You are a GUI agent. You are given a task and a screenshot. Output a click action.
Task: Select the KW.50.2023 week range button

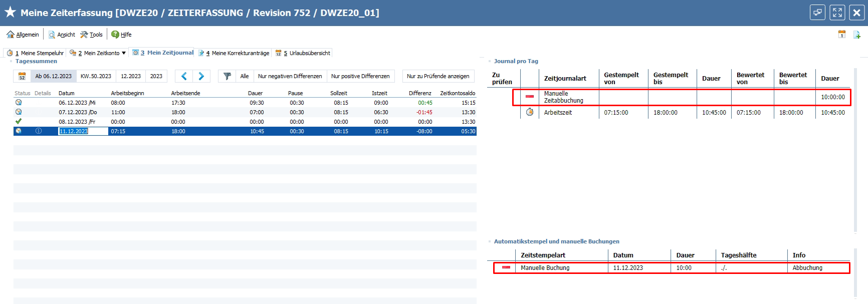96,76
